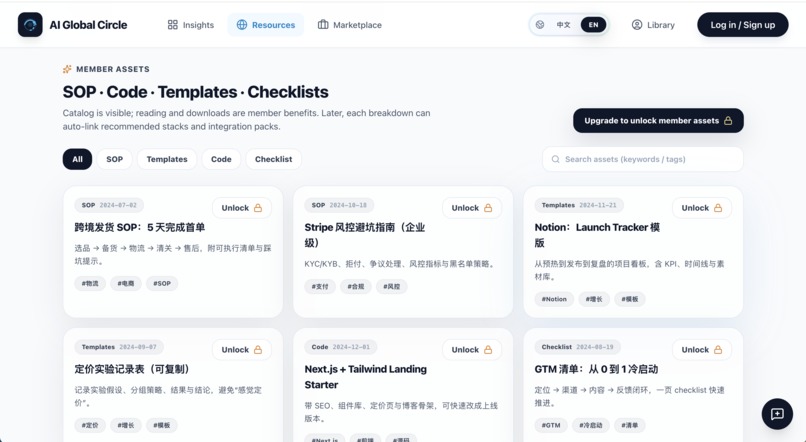Click the AI Global Circle logo icon
806x442 pixels.
tap(30, 25)
